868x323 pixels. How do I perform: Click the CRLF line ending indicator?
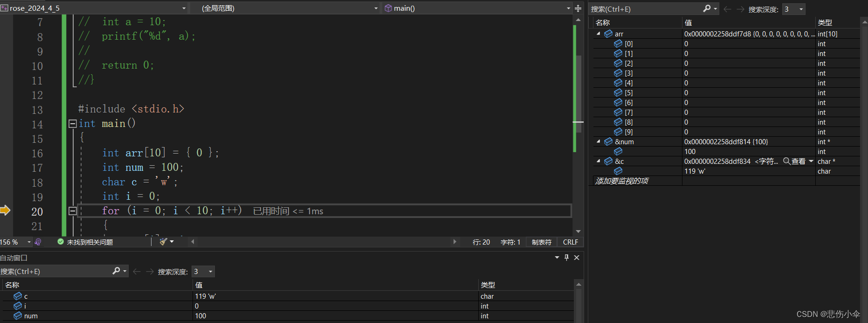point(571,242)
